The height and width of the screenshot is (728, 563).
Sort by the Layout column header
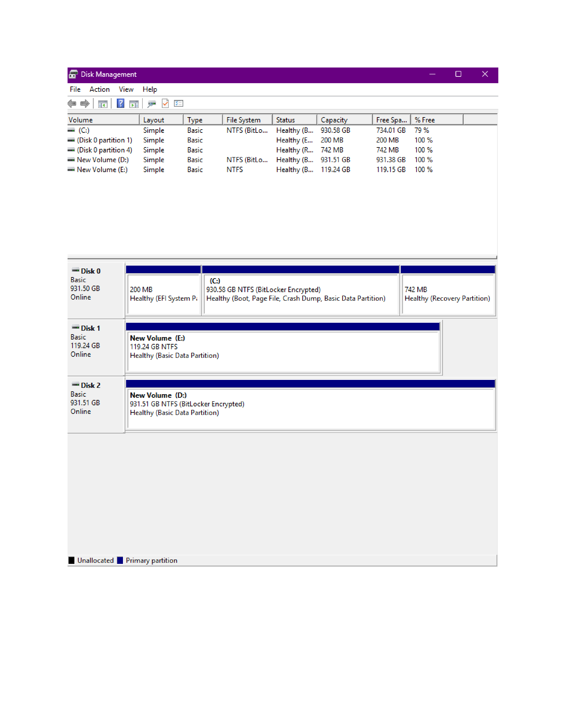click(x=161, y=120)
